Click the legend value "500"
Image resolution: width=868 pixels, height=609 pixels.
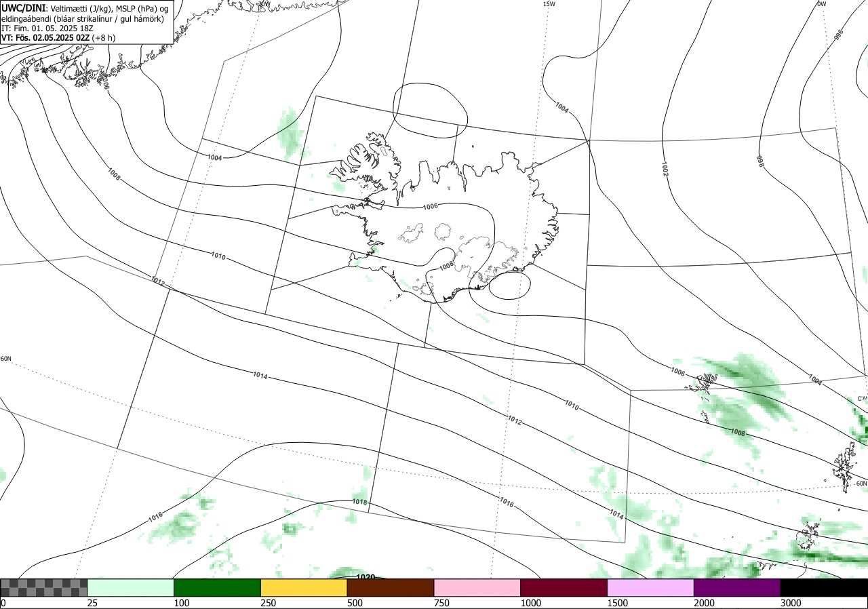pyautogui.click(x=355, y=603)
